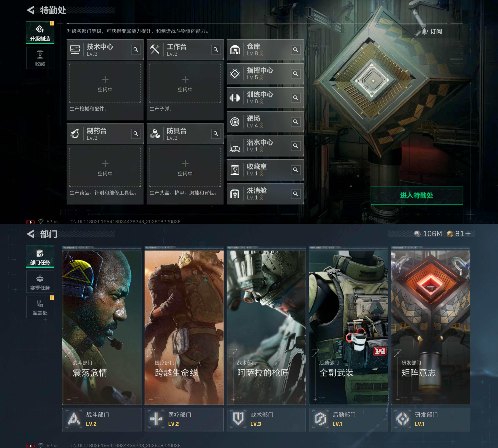Image resolution: width=498 pixels, height=448 pixels.
Task: Click magnifier icon on 防具台 header
Action: pos(216,134)
